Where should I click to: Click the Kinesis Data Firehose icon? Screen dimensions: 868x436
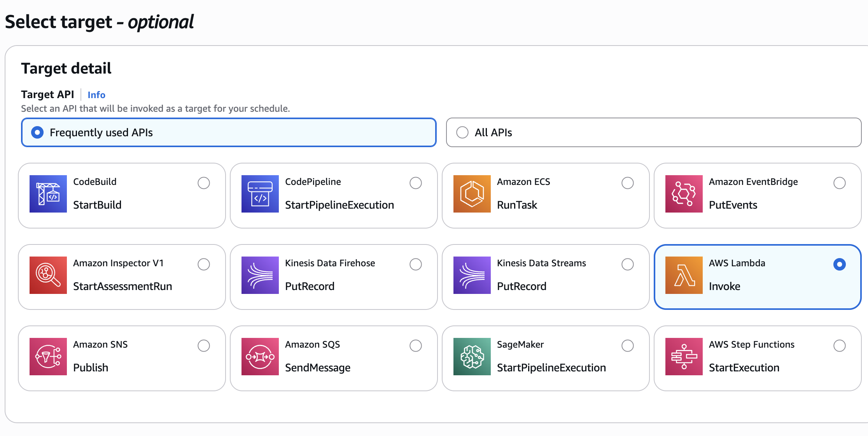pos(260,275)
